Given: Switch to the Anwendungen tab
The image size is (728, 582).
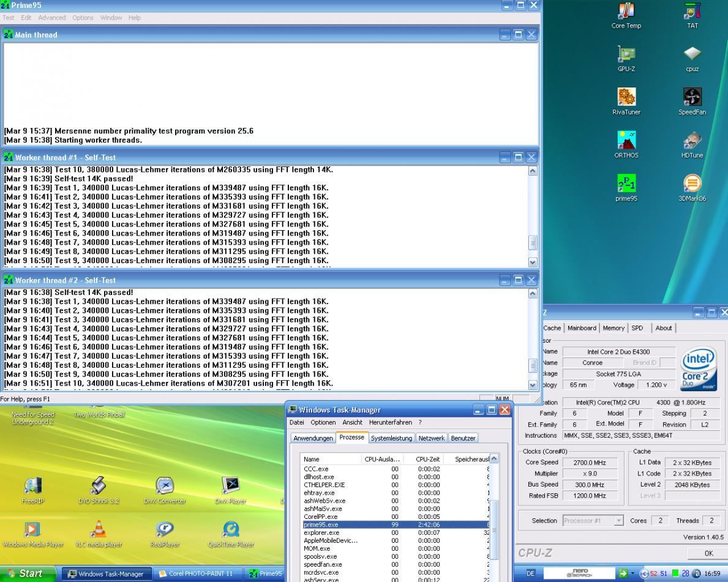Looking at the screenshot, I should pyautogui.click(x=313, y=438).
